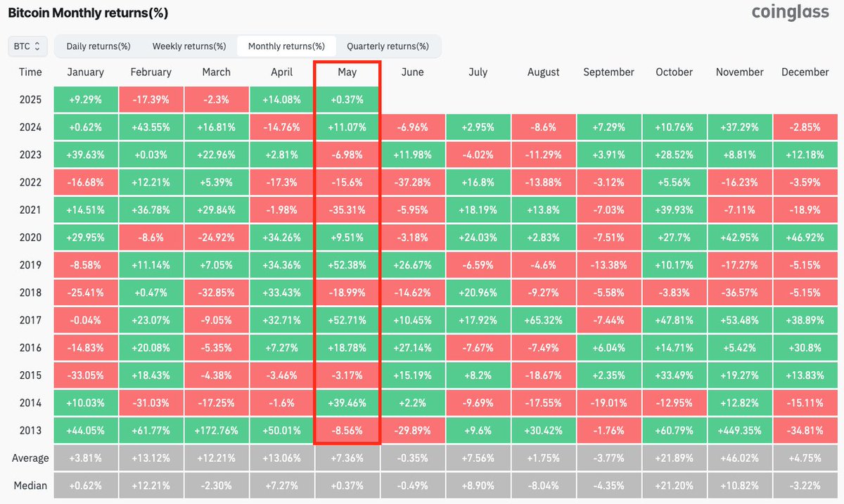This screenshot has height=504, width=844.
Task: Switch to Quarterly returns(%) tab
Action: click(388, 46)
